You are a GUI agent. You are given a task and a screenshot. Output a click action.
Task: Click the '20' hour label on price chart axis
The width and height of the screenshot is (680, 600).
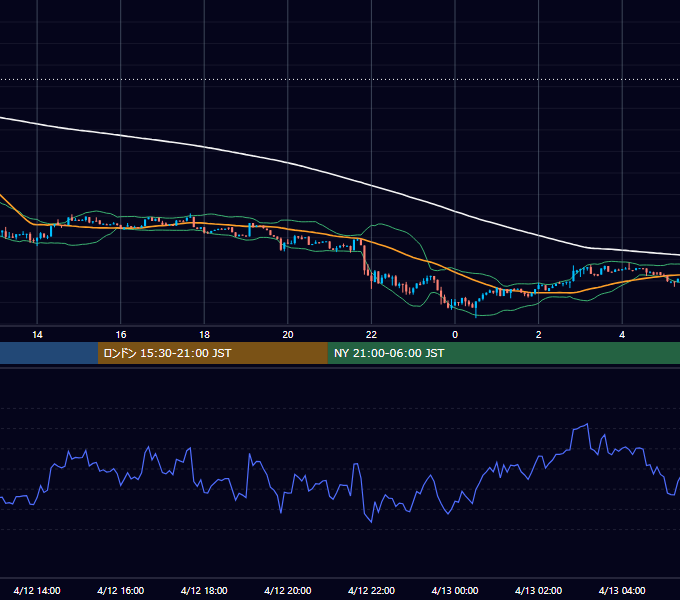[288, 335]
